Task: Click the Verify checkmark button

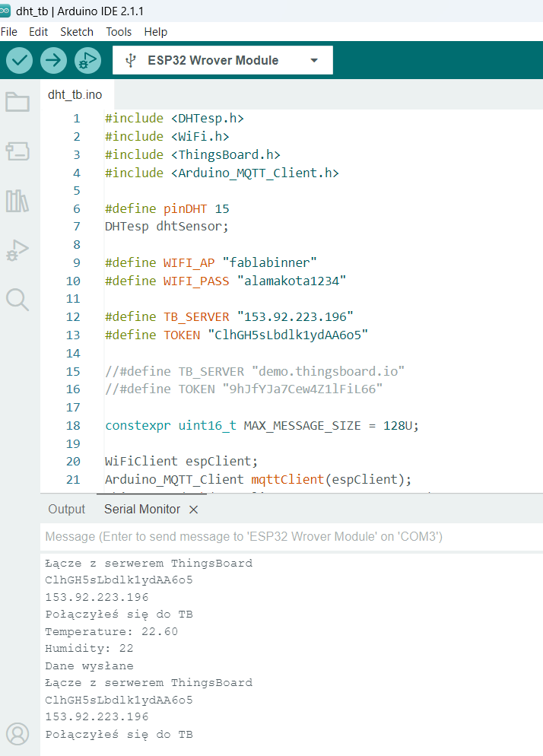Action: point(19,60)
